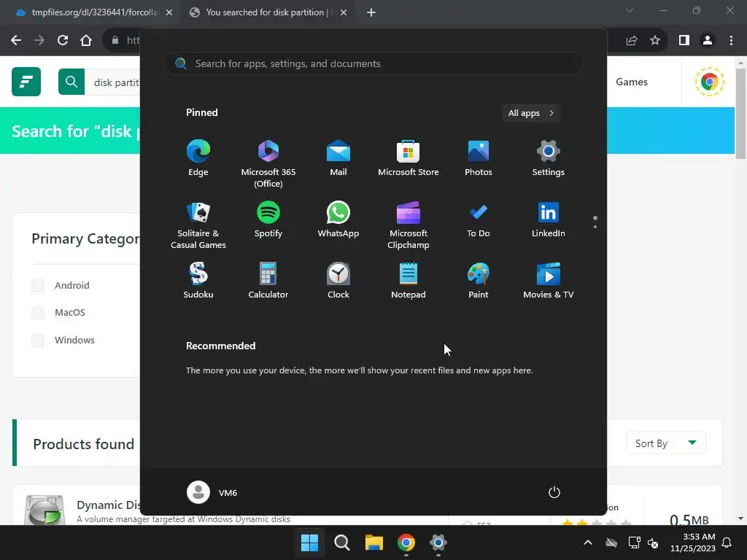747x560 pixels.
Task: Reload the current page
Action: click(63, 41)
